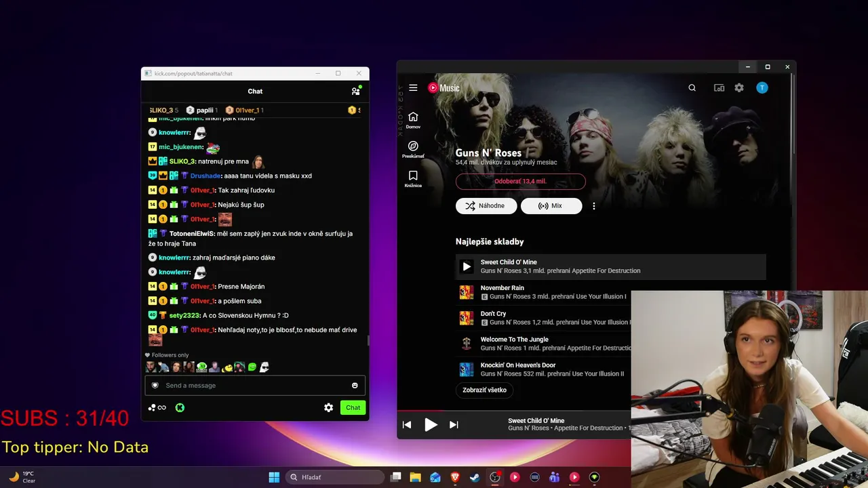The width and height of the screenshot is (868, 488).
Task: Send message with green Chat button
Action: pos(353,407)
